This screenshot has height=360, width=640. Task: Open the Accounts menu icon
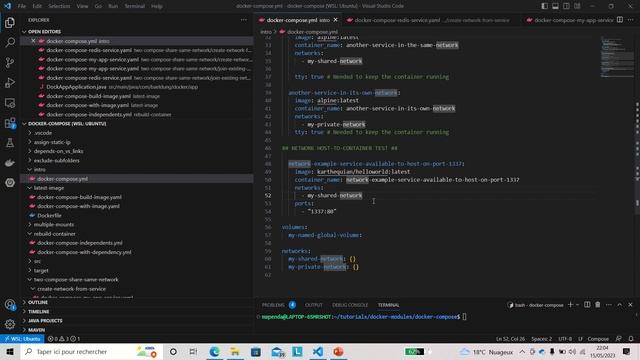click(10, 304)
